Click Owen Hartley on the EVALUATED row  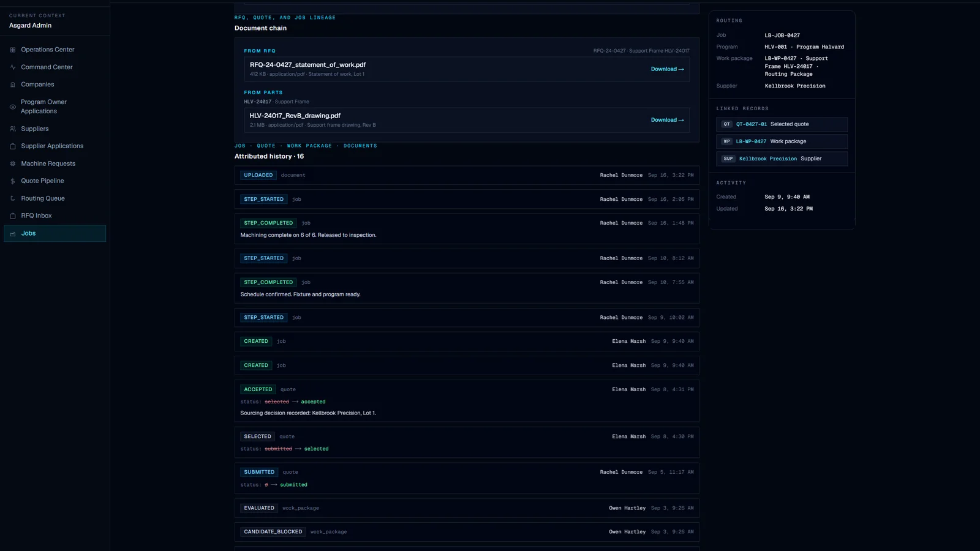tap(627, 508)
